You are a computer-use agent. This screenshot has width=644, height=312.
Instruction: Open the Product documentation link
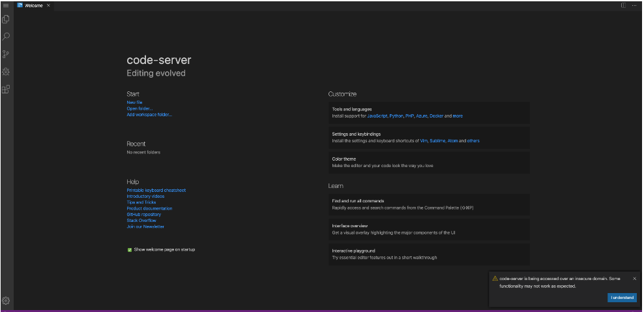click(149, 208)
